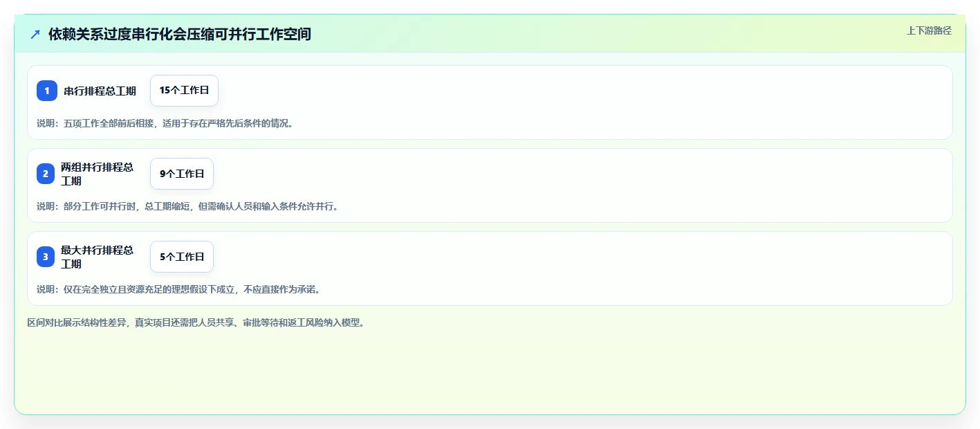The height and width of the screenshot is (429, 980).
Task: Click the 5个工作日 value chip
Action: [182, 257]
